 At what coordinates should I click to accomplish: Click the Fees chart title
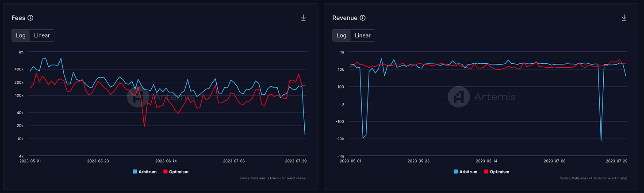pyautogui.click(x=18, y=18)
